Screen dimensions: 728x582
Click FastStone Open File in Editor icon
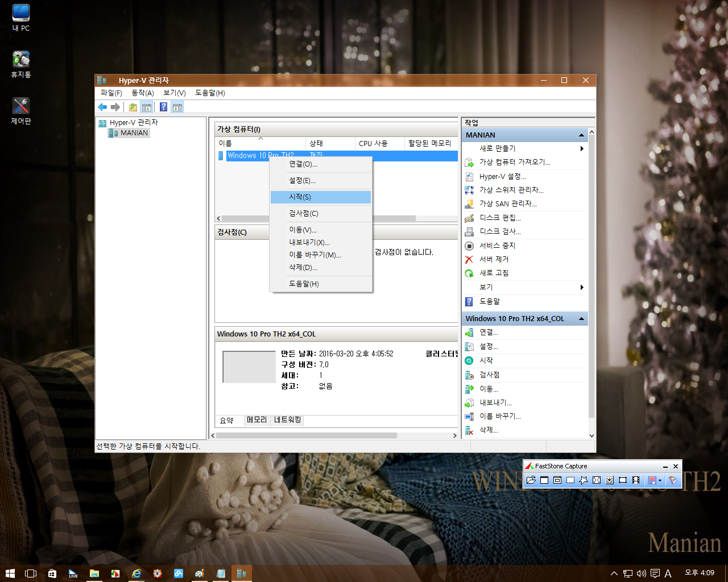click(x=531, y=480)
